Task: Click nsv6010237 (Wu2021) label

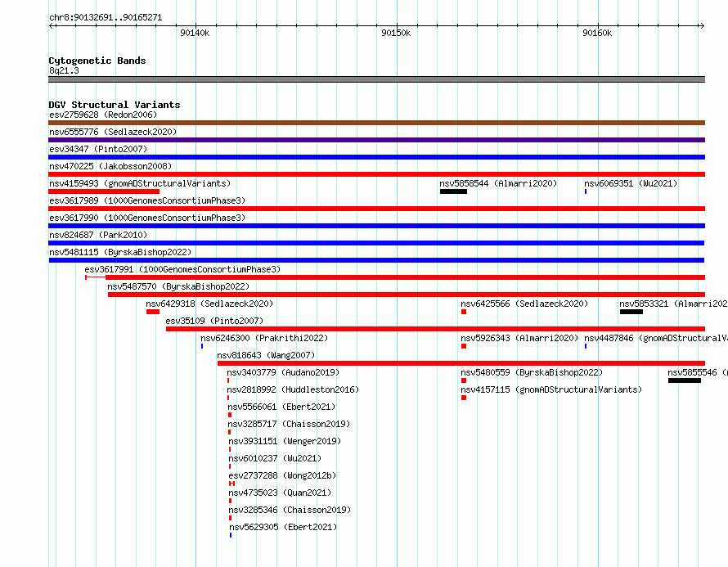Action: click(x=275, y=458)
